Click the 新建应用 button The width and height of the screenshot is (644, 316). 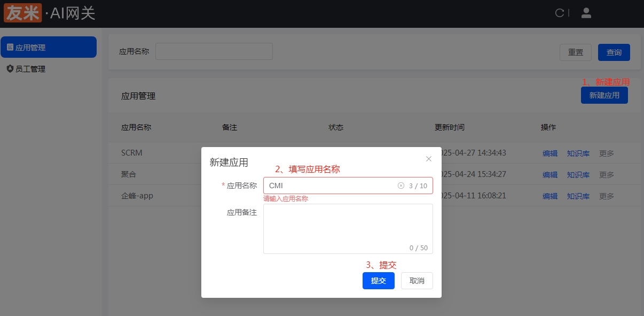pos(604,95)
